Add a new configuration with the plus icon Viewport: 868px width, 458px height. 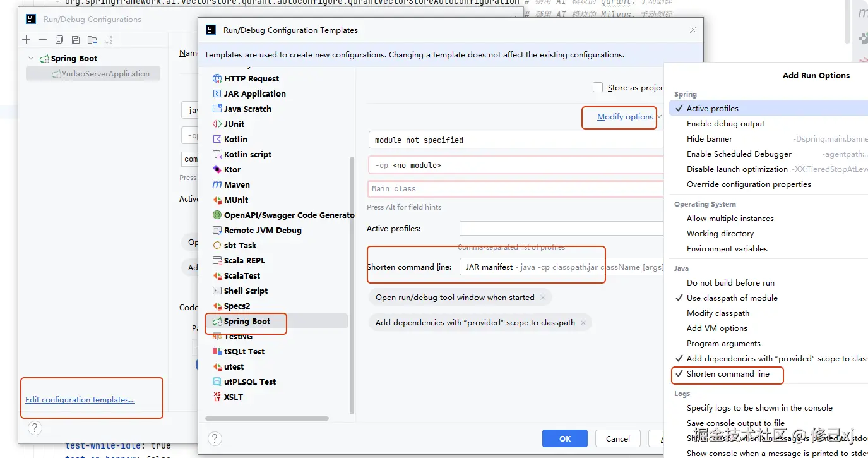26,40
